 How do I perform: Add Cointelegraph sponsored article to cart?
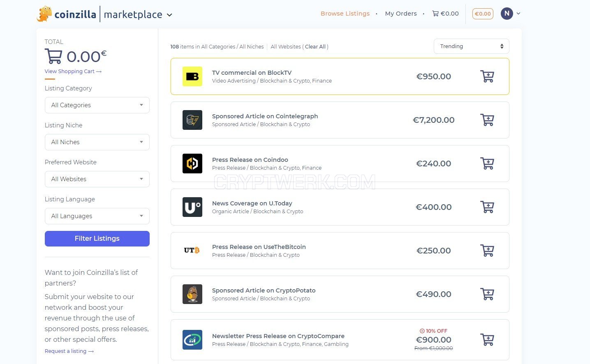tap(487, 120)
